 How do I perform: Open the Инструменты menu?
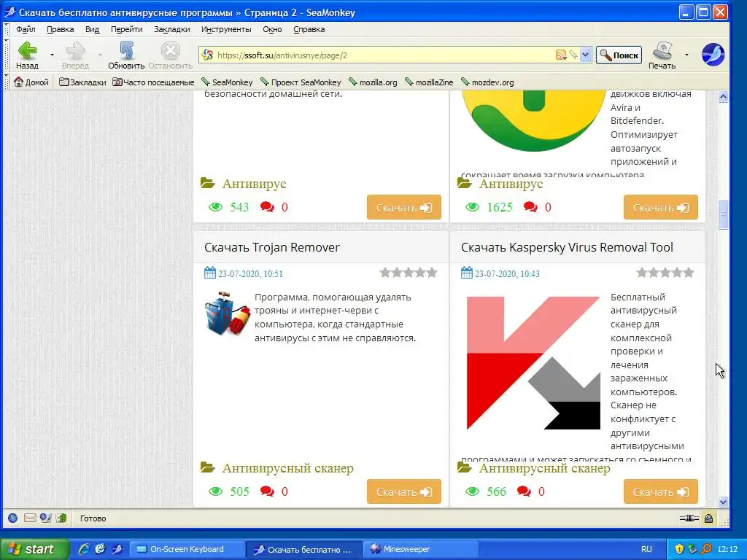pyautogui.click(x=226, y=29)
